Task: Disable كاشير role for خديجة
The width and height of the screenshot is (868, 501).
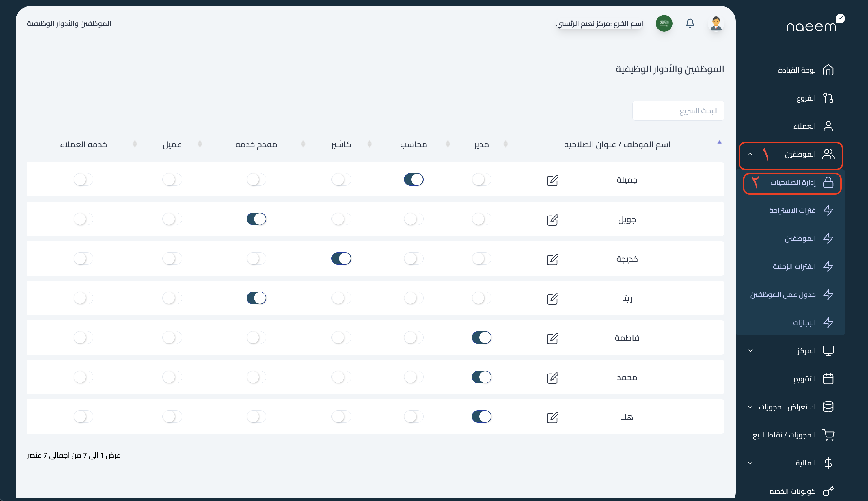Action: click(342, 258)
